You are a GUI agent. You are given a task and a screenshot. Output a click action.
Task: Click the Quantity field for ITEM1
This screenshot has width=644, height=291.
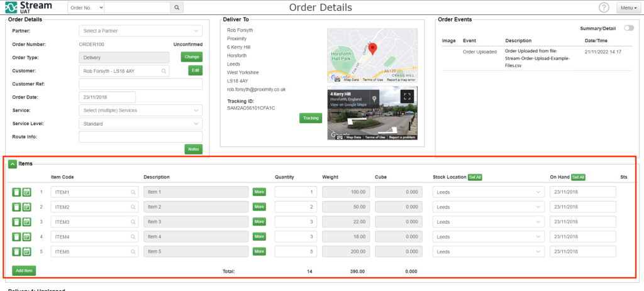[x=296, y=192]
